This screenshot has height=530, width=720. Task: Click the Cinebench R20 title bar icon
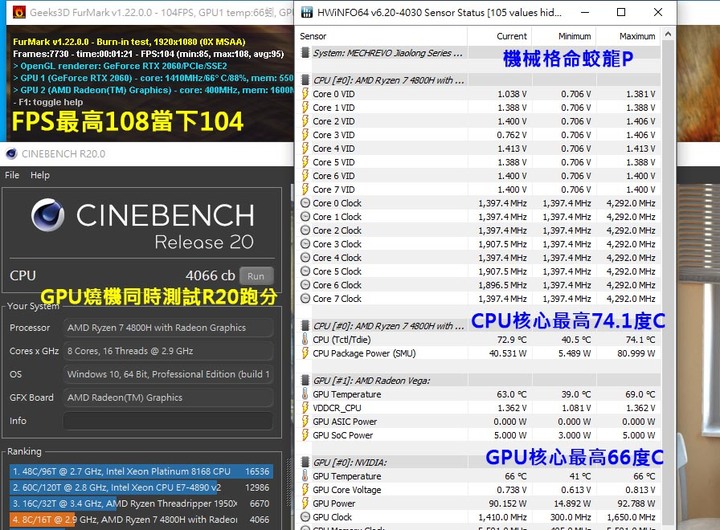pyautogui.click(x=11, y=154)
